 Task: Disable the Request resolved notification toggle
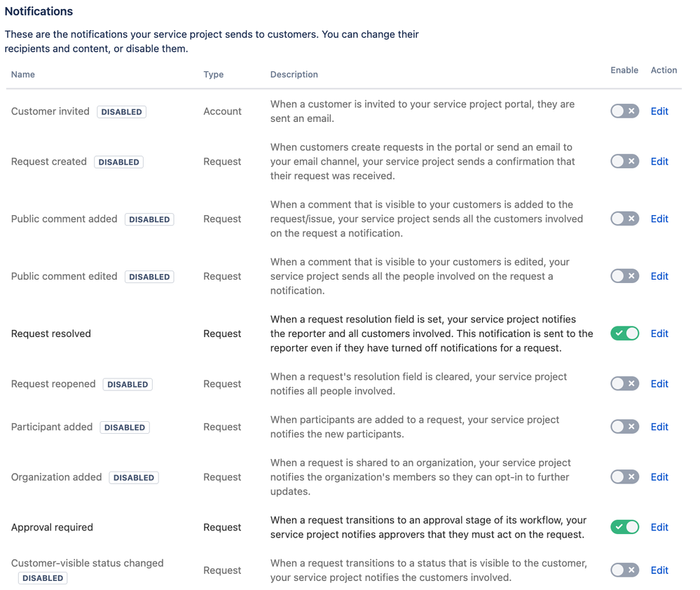(624, 333)
